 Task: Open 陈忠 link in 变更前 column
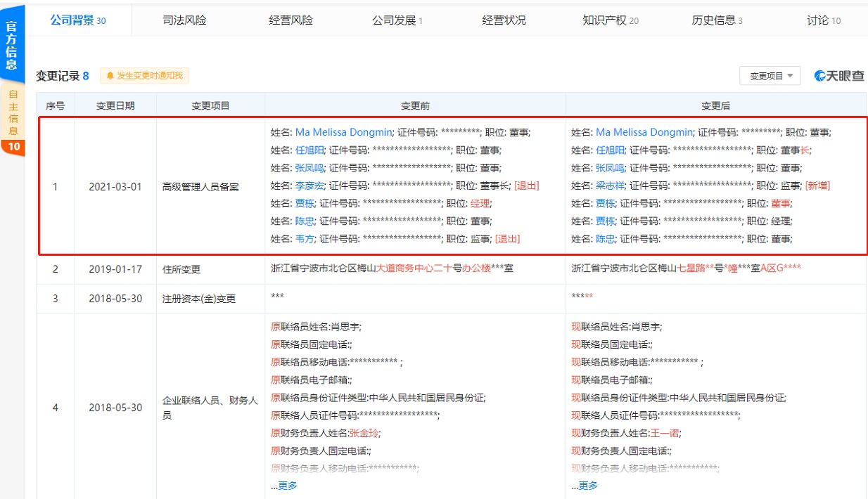tap(305, 221)
